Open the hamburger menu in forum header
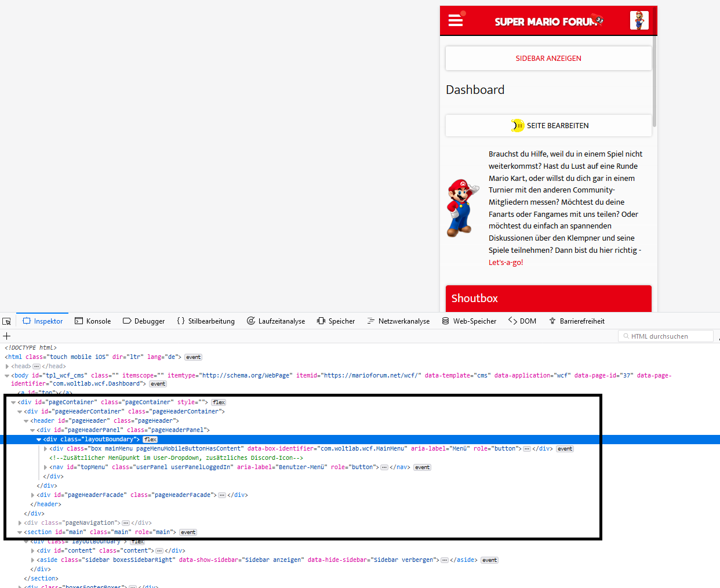 [456, 21]
